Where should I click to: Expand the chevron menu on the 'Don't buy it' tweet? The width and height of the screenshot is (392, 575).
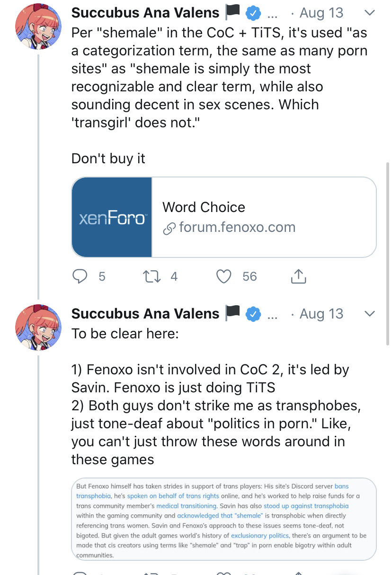(370, 13)
